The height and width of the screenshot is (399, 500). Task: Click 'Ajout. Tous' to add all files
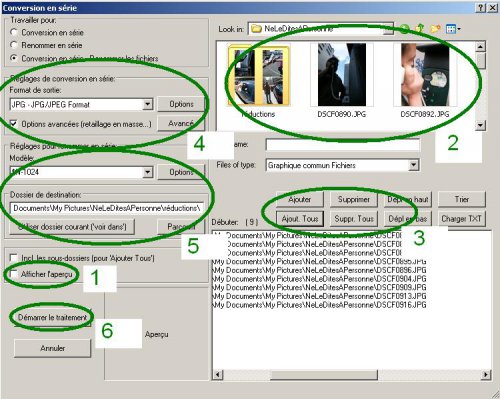pyautogui.click(x=300, y=219)
